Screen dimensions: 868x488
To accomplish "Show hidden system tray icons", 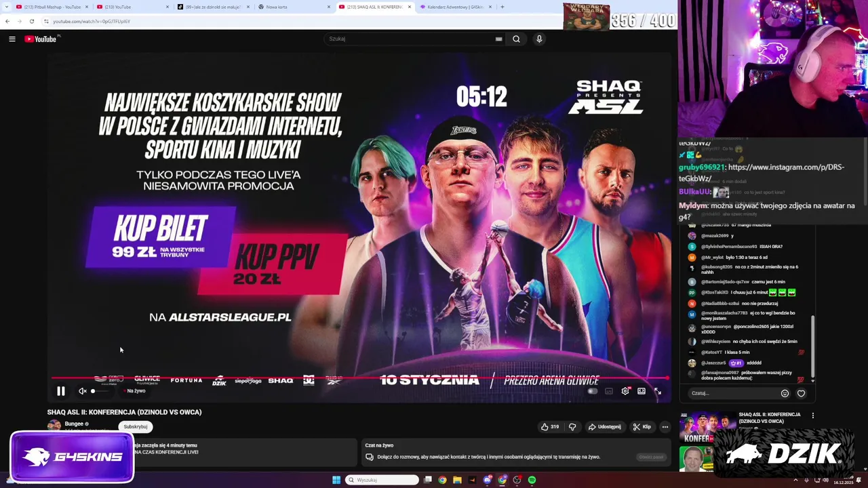I will point(795,480).
